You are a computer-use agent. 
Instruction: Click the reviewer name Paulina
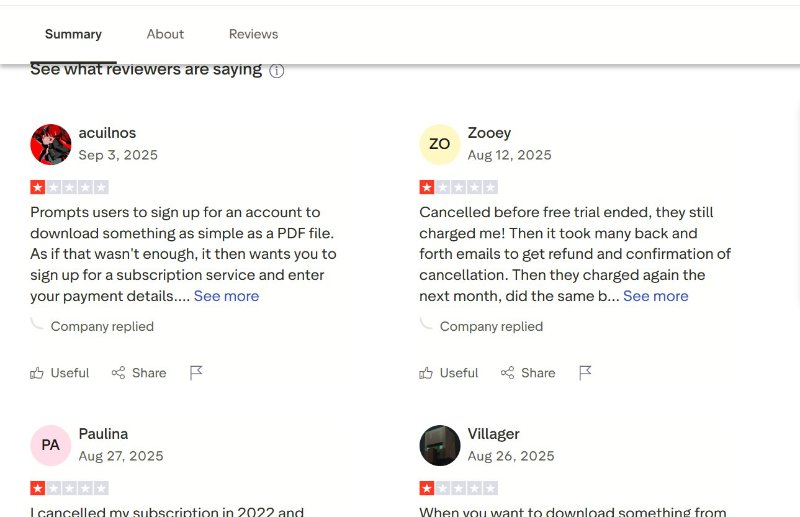tap(103, 434)
